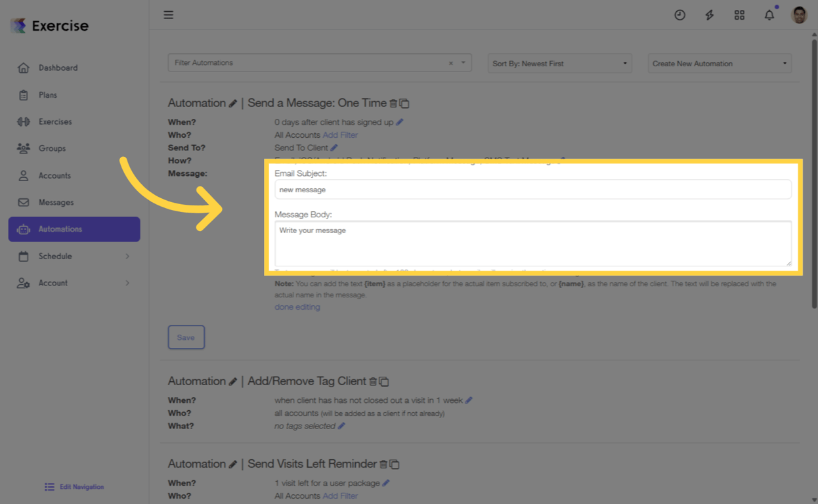Select Automations in the sidebar

point(74,229)
